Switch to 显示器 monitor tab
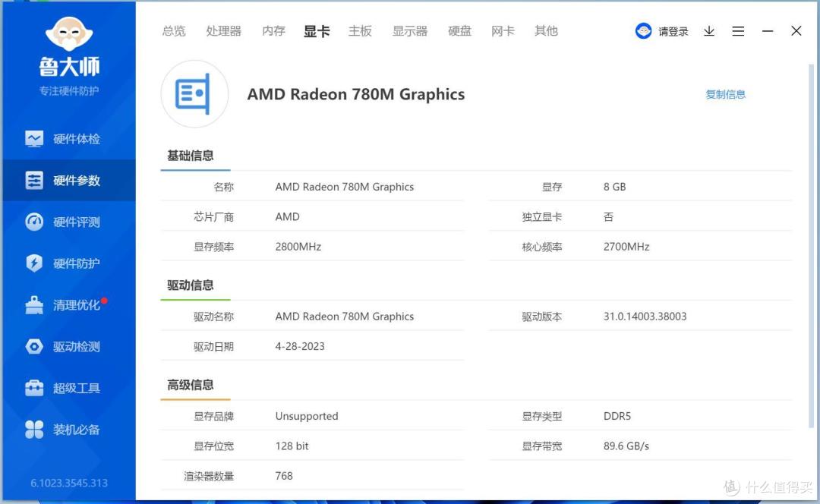820x504 pixels. [x=410, y=31]
